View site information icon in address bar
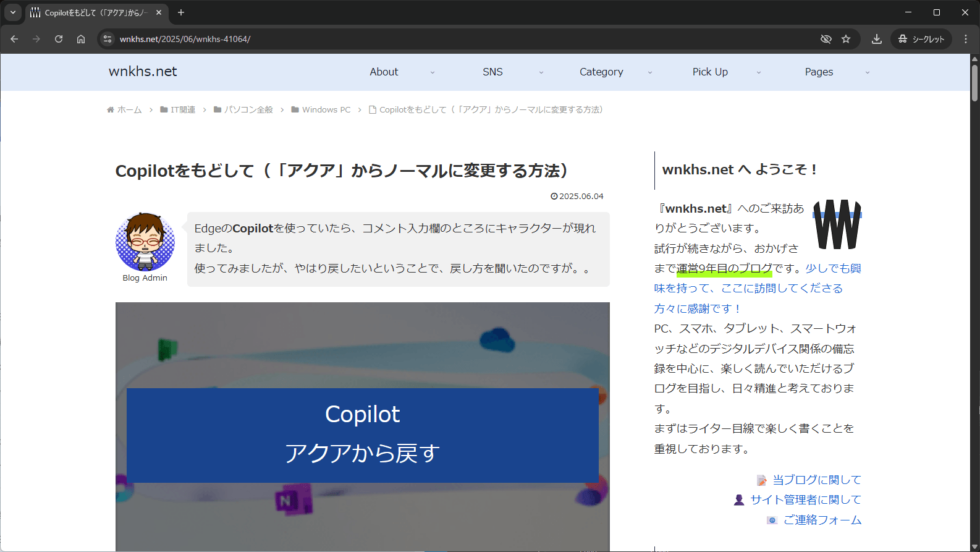Image resolution: width=980 pixels, height=552 pixels. pos(108,39)
